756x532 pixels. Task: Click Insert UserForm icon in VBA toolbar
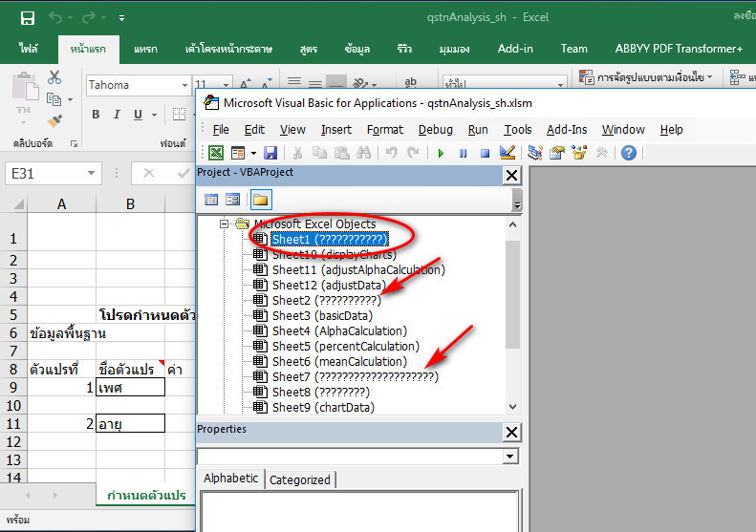[x=238, y=153]
